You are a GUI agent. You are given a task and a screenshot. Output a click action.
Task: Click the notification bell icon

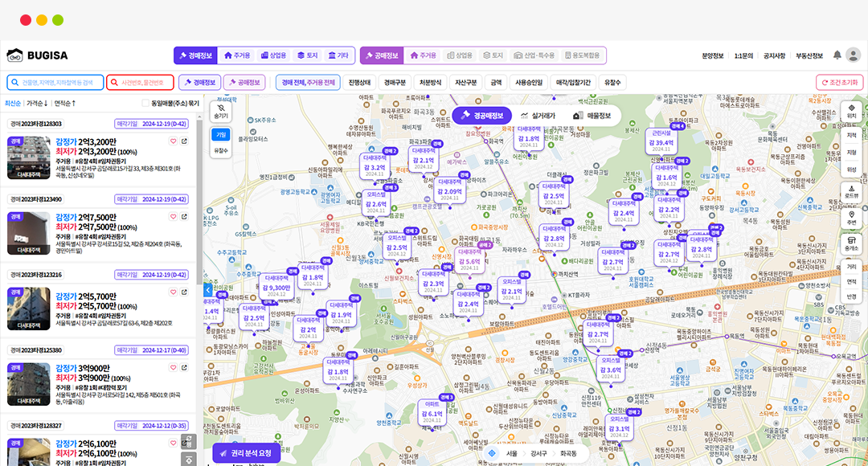(x=837, y=55)
